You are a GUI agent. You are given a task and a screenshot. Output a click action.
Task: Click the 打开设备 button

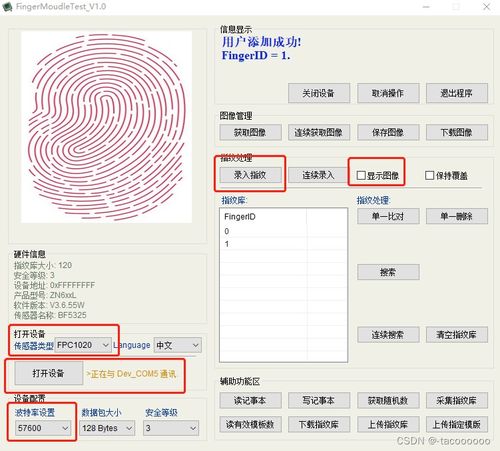point(49,373)
